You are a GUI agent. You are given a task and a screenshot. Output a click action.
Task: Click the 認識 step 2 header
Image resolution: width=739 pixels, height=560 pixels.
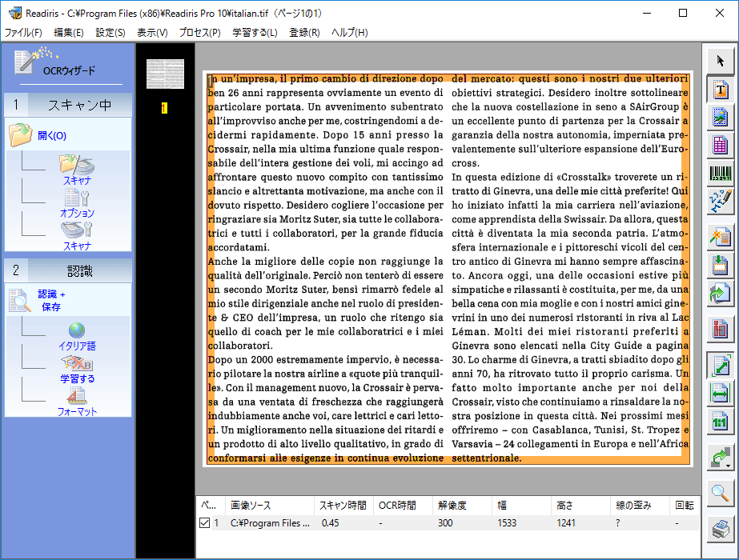pyautogui.click(x=68, y=270)
